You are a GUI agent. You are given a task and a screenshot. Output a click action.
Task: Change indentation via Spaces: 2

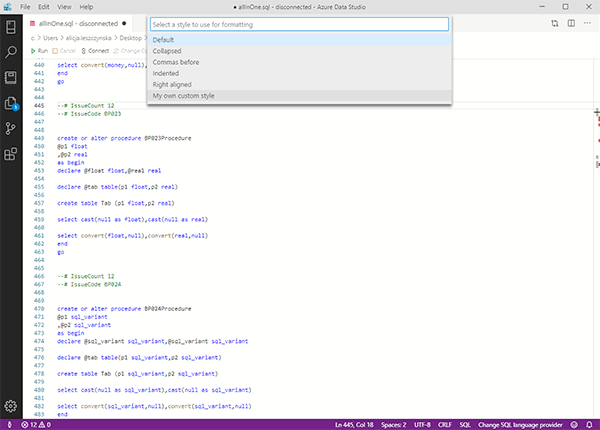393,425
